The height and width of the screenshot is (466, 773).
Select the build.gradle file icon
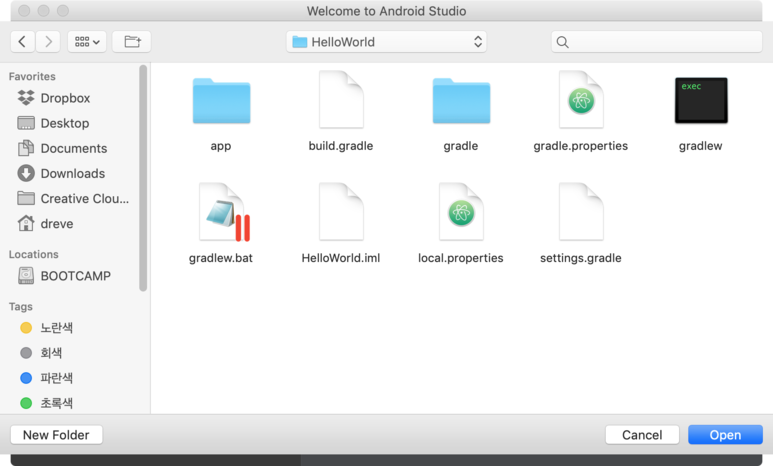click(341, 100)
